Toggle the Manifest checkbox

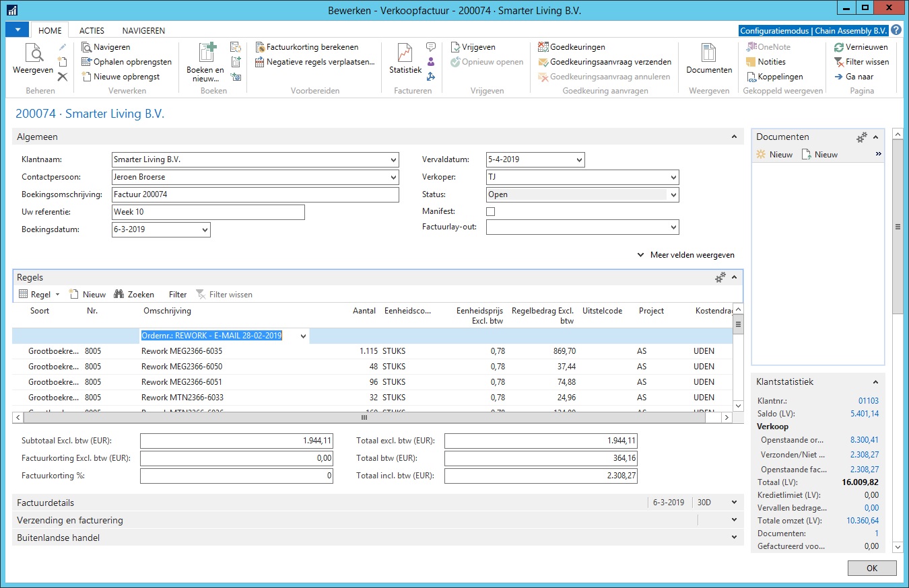490,211
